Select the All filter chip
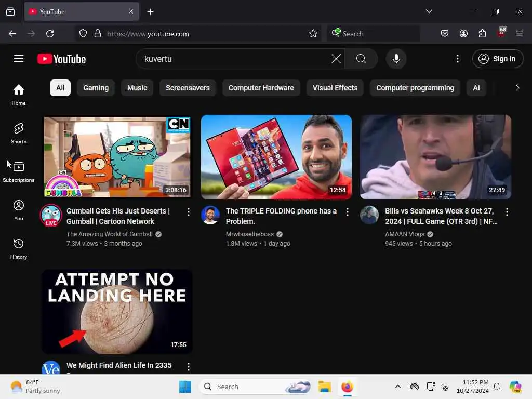 pos(60,88)
